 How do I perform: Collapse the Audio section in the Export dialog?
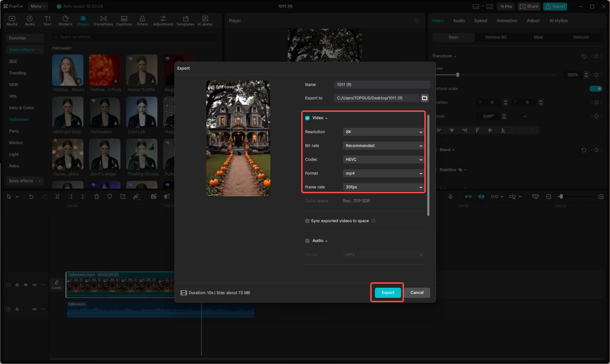pyautogui.click(x=326, y=240)
